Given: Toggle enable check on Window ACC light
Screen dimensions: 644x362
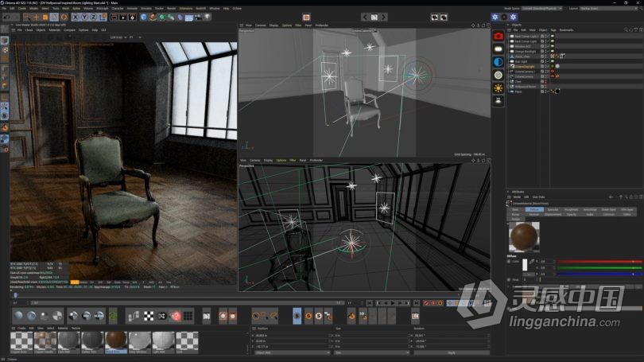Looking at the screenshot, I should [548, 46].
